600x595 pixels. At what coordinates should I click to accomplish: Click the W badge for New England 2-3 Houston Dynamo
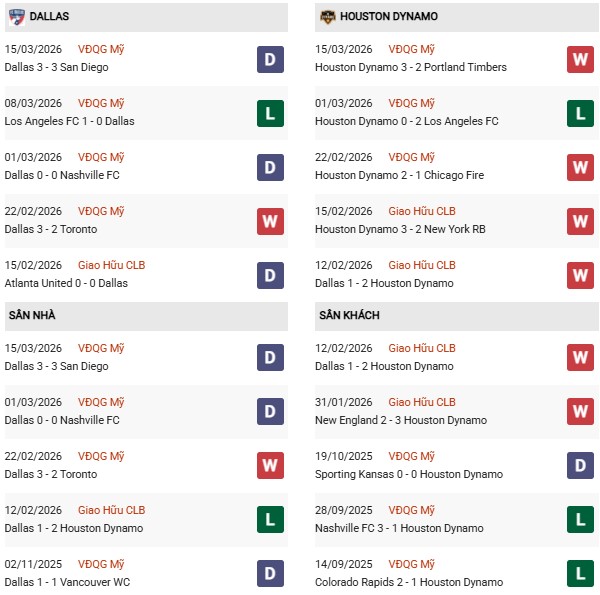580,412
